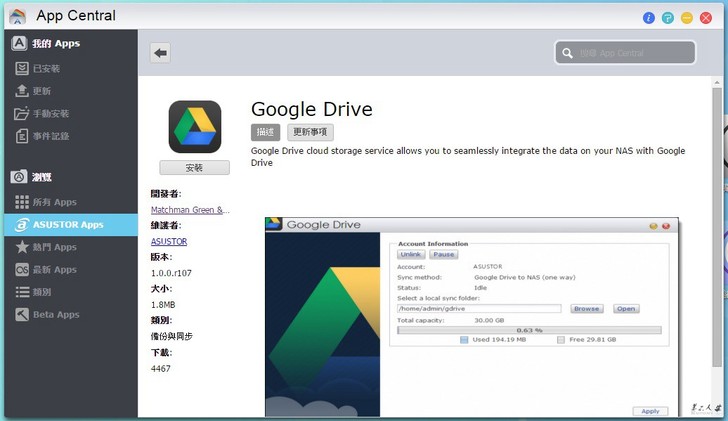
Task: Open the Matchman Green developer link
Action: [190, 210]
